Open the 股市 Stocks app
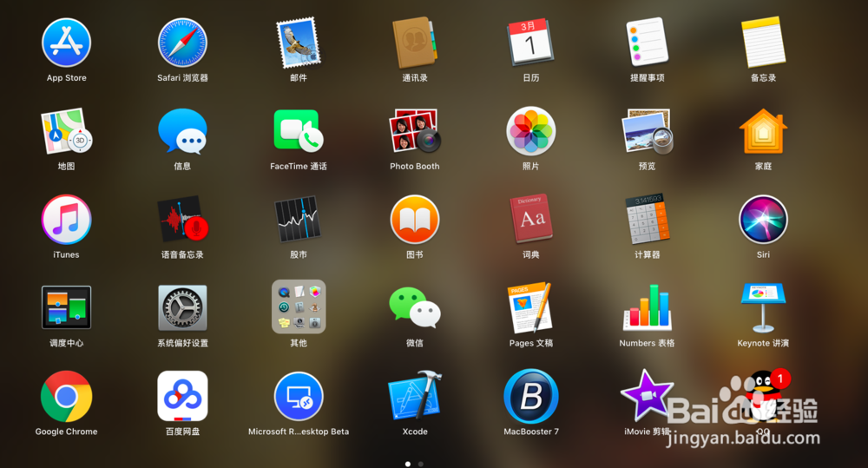This screenshot has height=468, width=868. coord(299,220)
